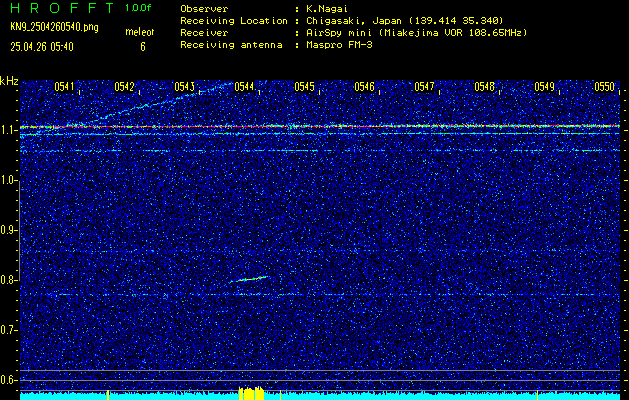The width and height of the screenshot is (629, 400).
Task: Click the 0.7 kHz axis label
Action: point(8,330)
